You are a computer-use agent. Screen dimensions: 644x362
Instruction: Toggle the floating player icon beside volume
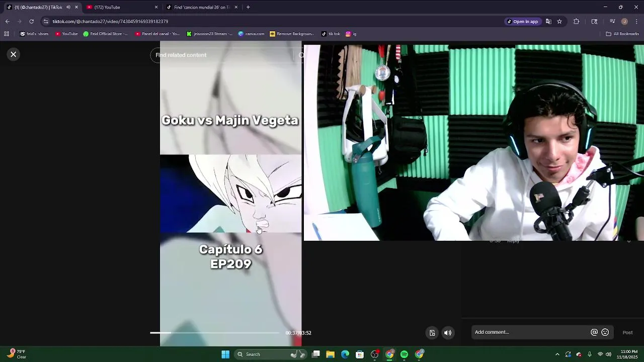pyautogui.click(x=432, y=333)
